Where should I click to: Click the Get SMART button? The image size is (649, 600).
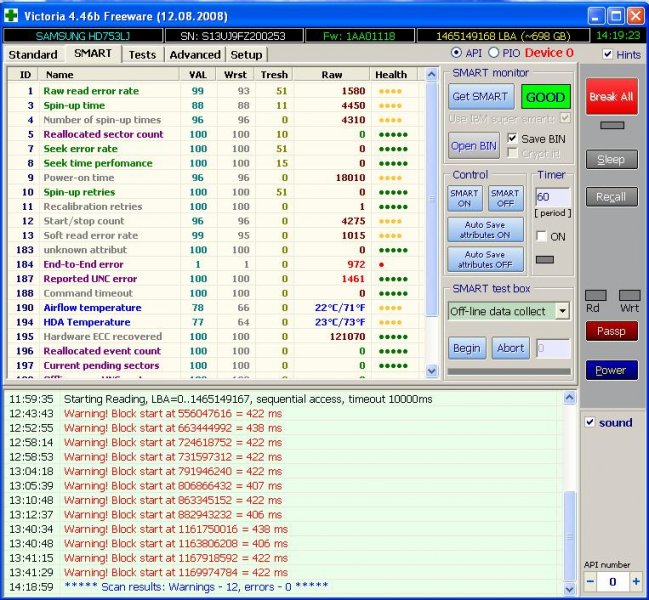[x=481, y=97]
